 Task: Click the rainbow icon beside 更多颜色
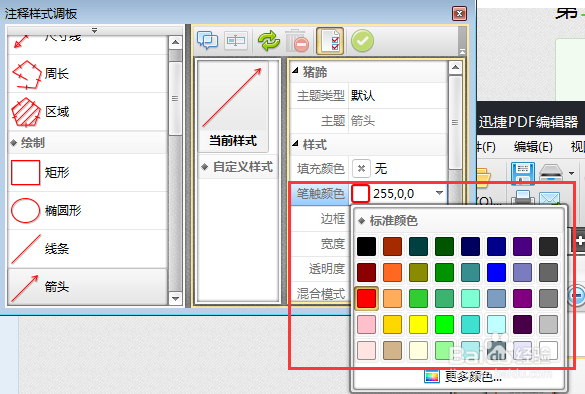pyautogui.click(x=431, y=376)
